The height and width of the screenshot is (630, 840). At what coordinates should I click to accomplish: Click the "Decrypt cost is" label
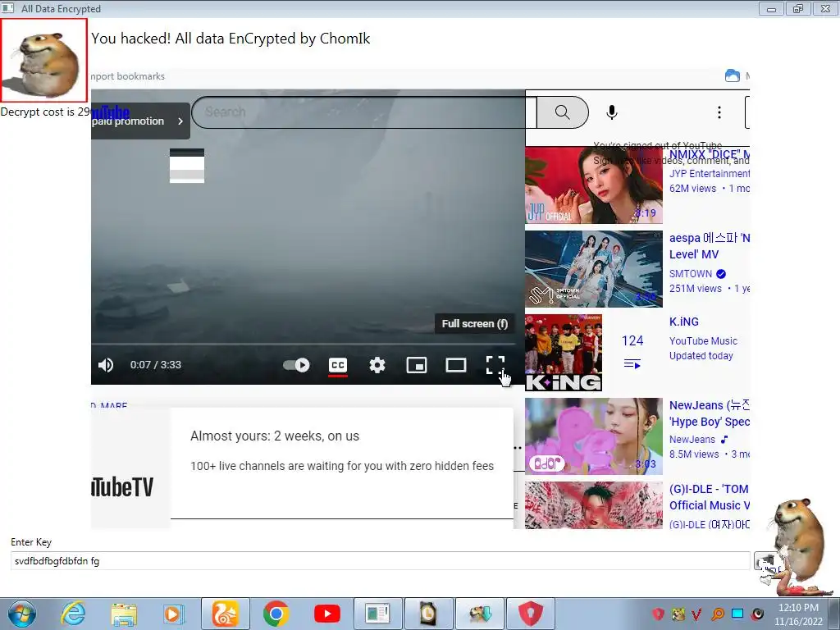tap(46, 112)
